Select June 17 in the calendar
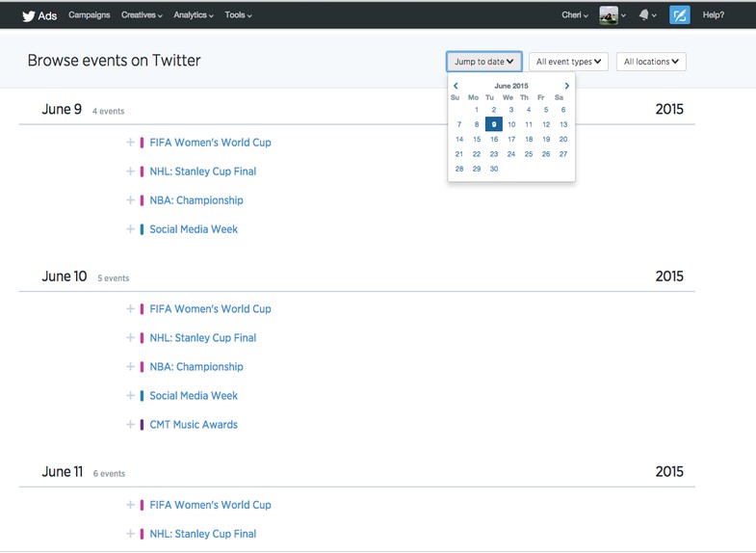The image size is (756, 553). click(x=511, y=140)
